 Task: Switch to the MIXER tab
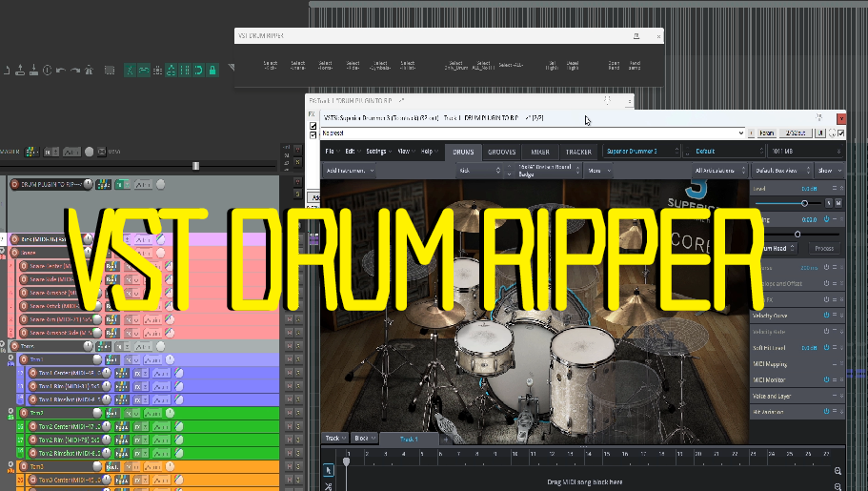pyautogui.click(x=540, y=152)
